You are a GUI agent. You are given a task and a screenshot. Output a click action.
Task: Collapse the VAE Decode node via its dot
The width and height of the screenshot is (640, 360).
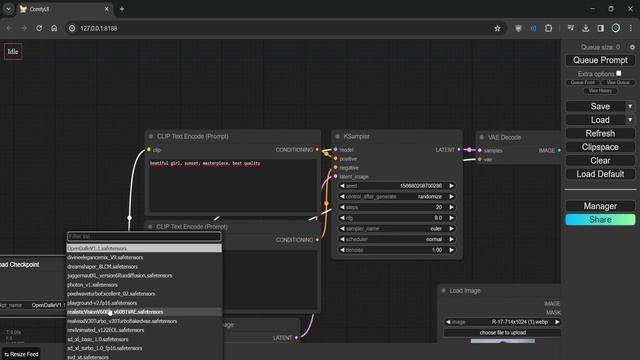pos(482,138)
